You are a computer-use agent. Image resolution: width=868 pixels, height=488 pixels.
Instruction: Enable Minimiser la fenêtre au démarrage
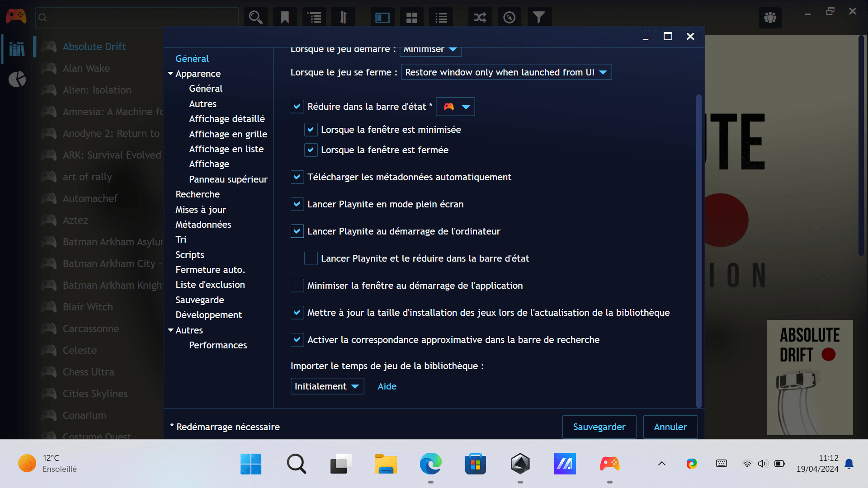click(x=297, y=286)
